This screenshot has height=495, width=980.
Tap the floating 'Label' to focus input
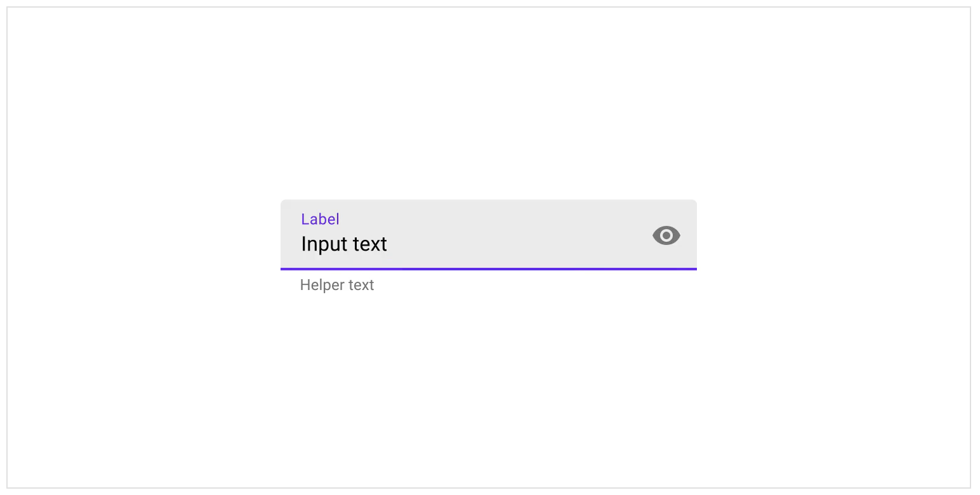pyautogui.click(x=320, y=219)
